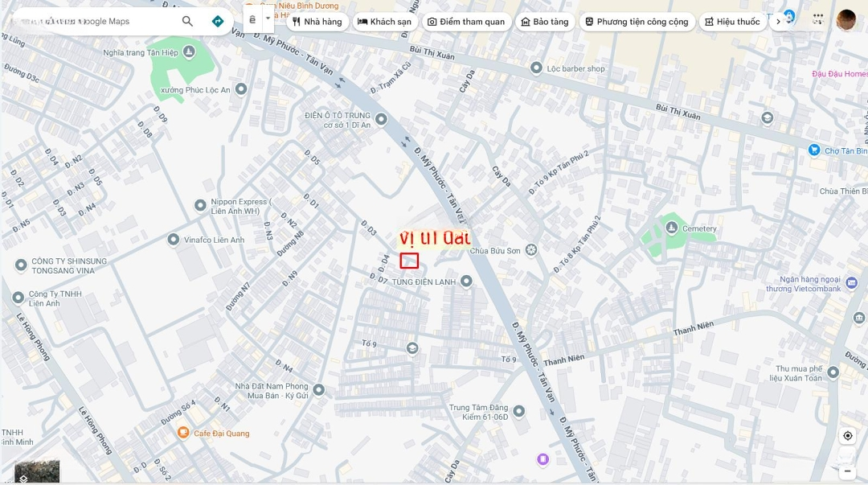The height and width of the screenshot is (485, 868).
Task: Toggle the map layers satellite thumbnail
Action: click(37, 471)
